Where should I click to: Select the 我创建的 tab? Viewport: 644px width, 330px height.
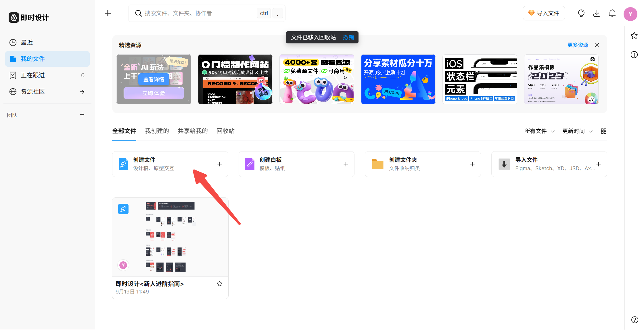click(157, 131)
